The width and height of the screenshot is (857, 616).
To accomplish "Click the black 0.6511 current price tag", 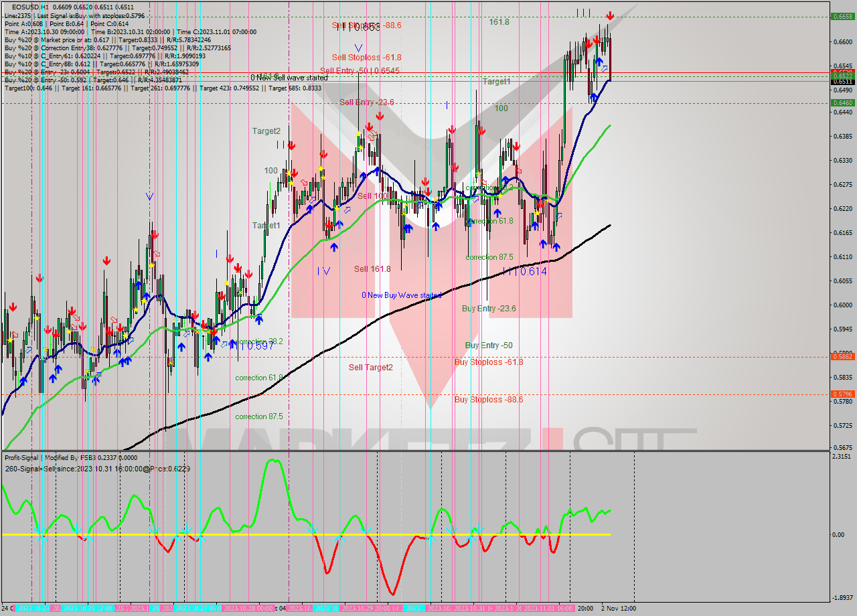I will [842, 82].
